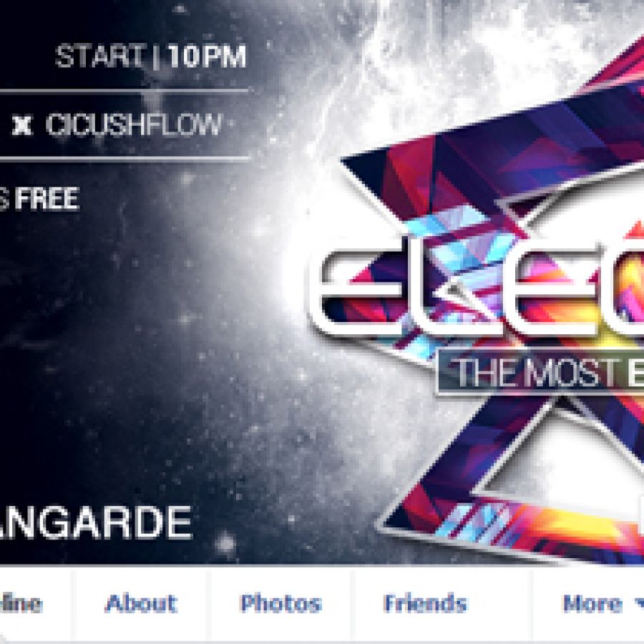The height and width of the screenshot is (644, 644).
Task: Click the bright star beside ANGARDE
Action: pyautogui.click(x=225, y=543)
